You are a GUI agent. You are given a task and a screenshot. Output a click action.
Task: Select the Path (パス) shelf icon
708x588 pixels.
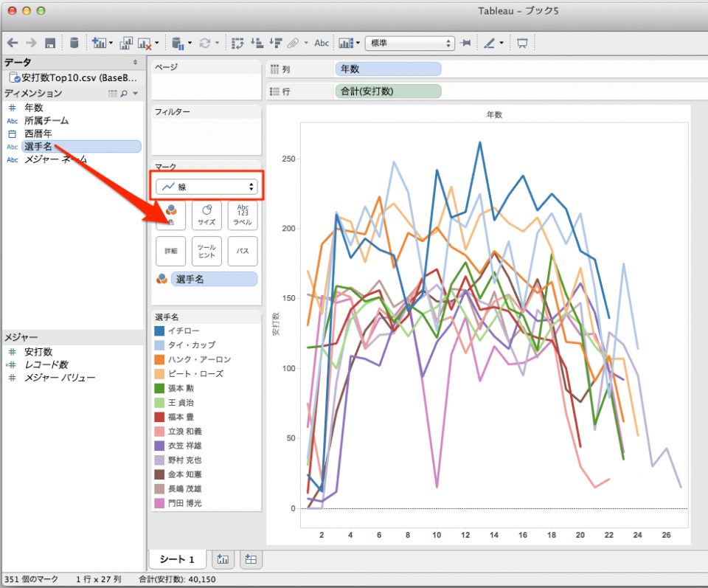[x=242, y=251]
